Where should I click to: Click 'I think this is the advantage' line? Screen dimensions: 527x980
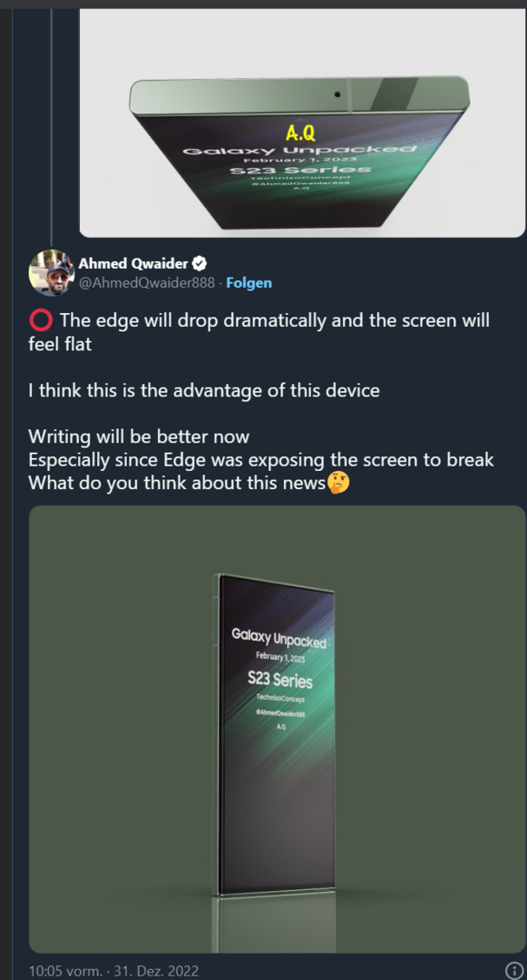[204, 390]
